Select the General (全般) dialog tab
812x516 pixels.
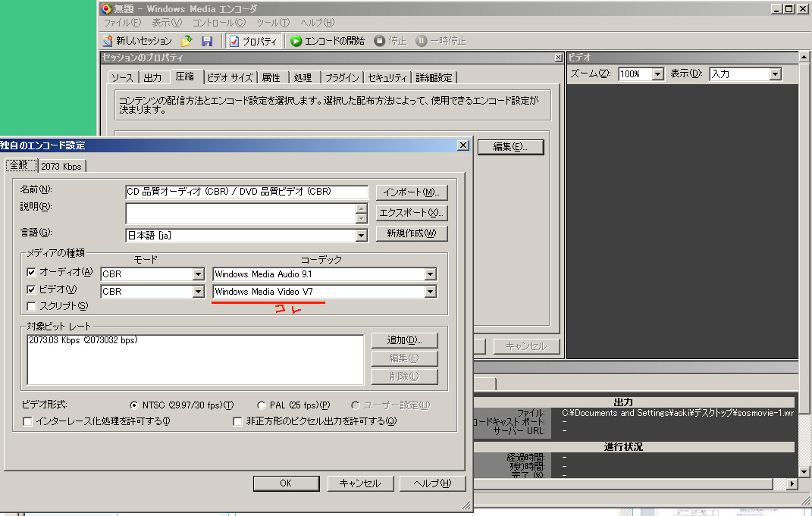point(20,165)
